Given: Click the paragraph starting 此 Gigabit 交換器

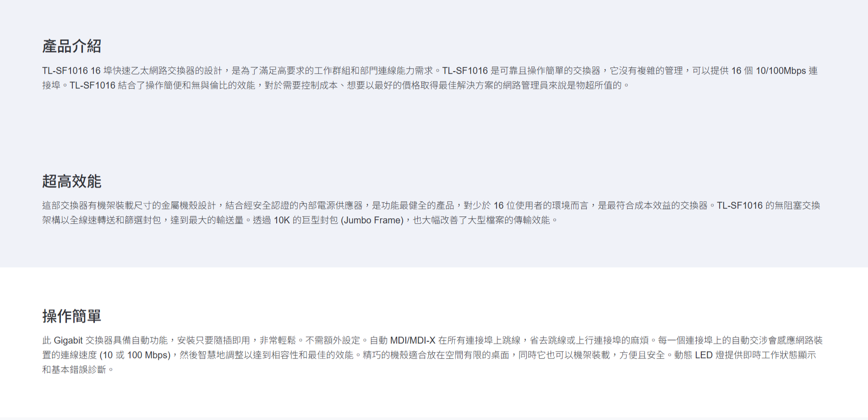Looking at the screenshot, I should tap(432, 355).
